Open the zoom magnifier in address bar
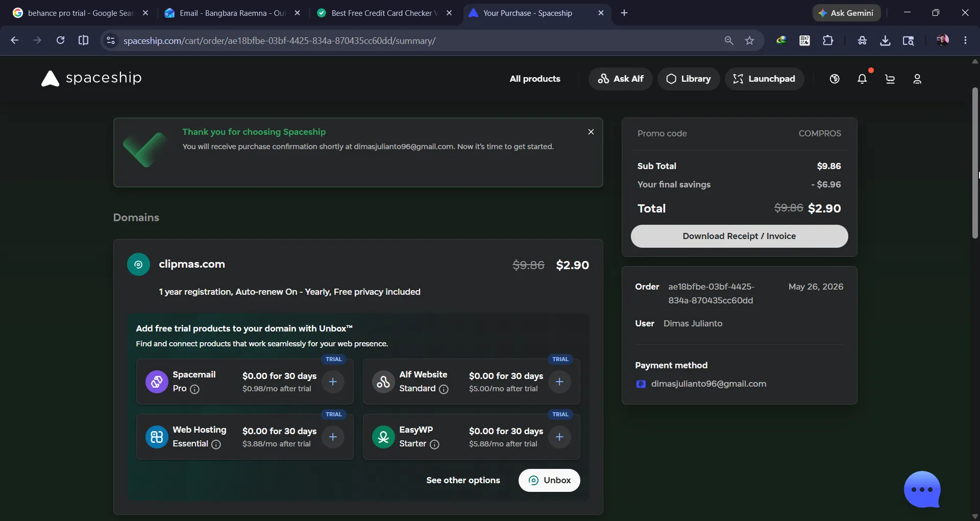 pos(729,40)
